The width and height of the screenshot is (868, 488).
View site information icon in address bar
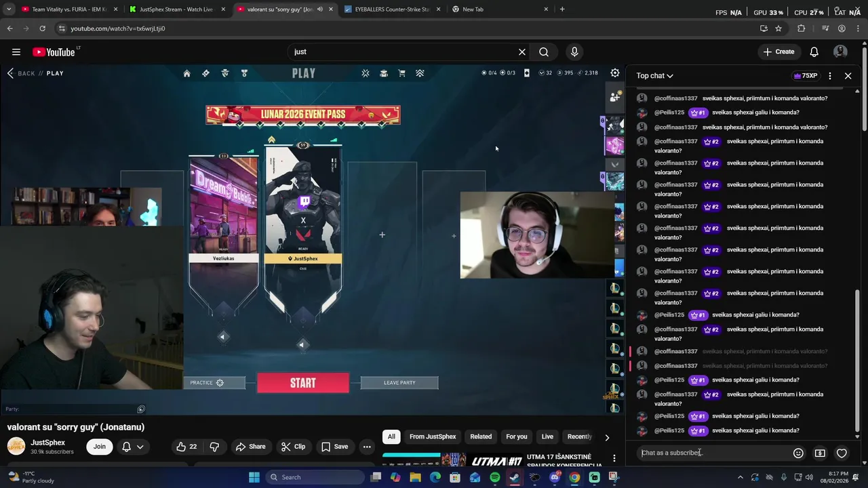point(62,28)
